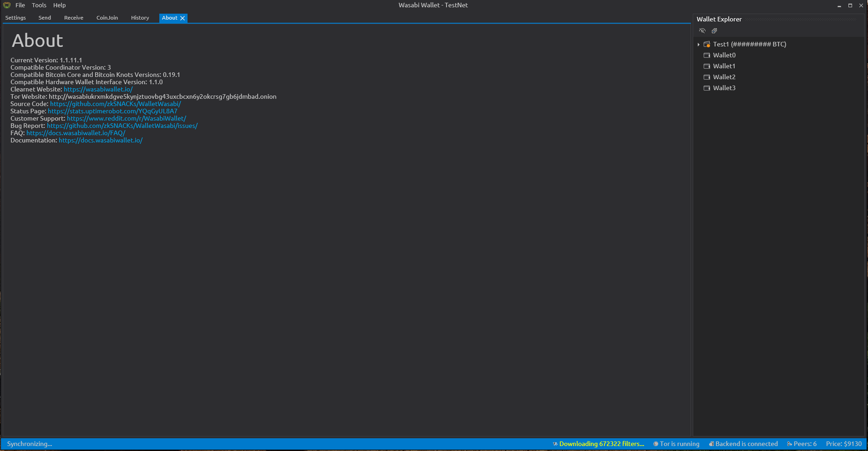Maximize the Wasabi Wallet window

pos(850,5)
